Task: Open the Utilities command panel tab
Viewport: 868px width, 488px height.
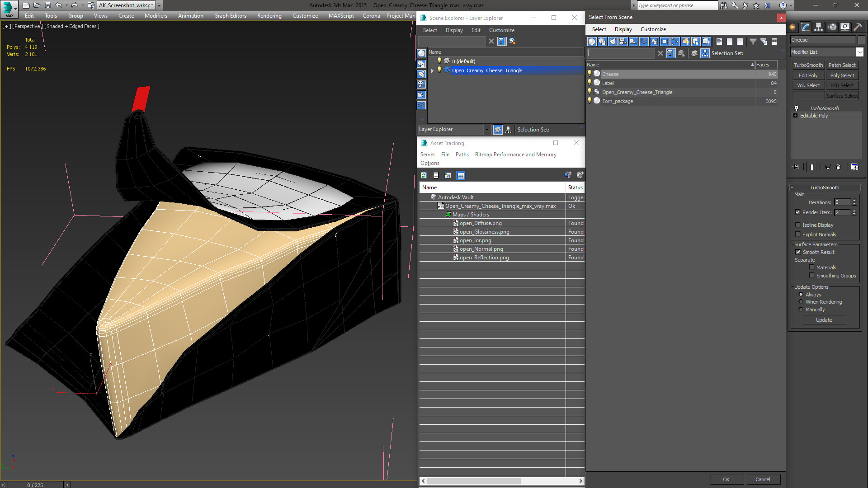Action: click(x=858, y=27)
